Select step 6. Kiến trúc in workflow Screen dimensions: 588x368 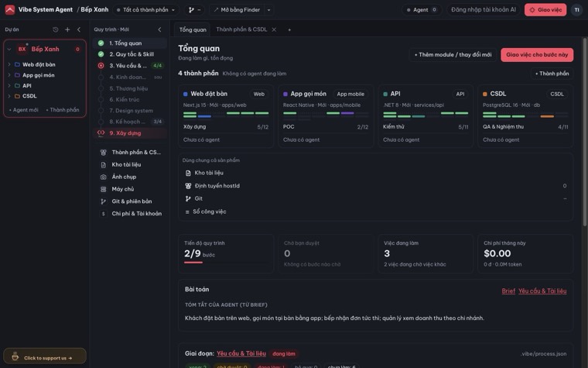tap(130, 99)
